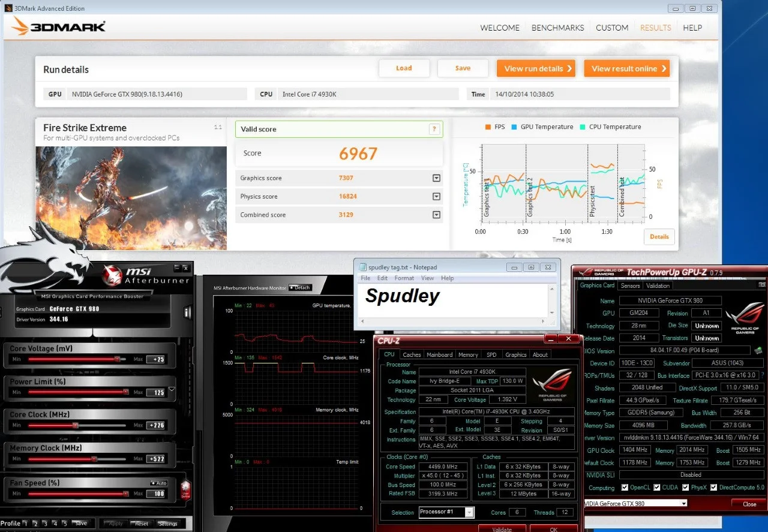Click the 3DMark valid score help icon
The height and width of the screenshot is (532, 768).
[434, 129]
